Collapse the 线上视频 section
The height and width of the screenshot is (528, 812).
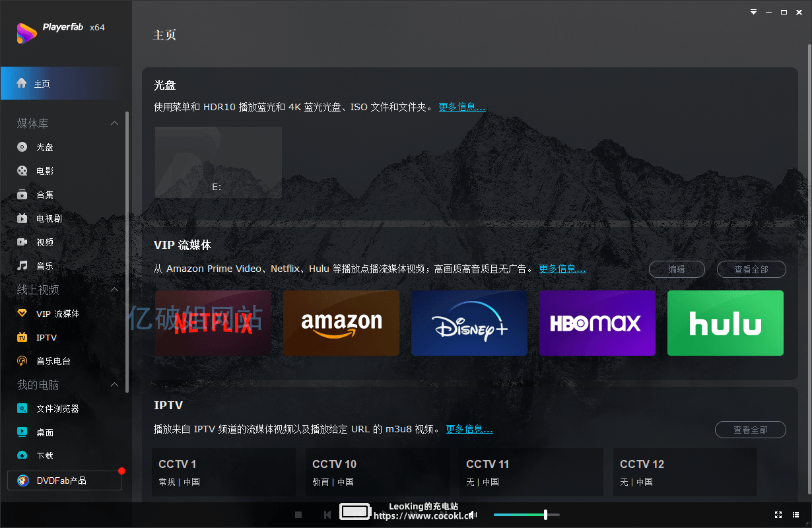pyautogui.click(x=114, y=290)
